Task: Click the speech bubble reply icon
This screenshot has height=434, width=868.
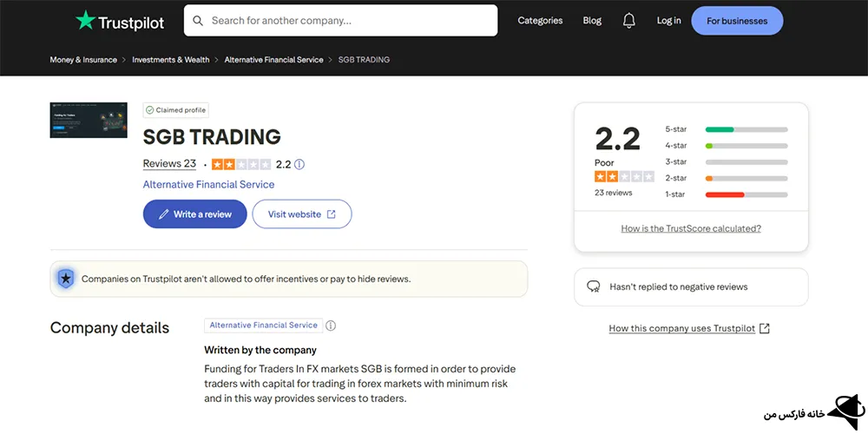Action: [594, 286]
